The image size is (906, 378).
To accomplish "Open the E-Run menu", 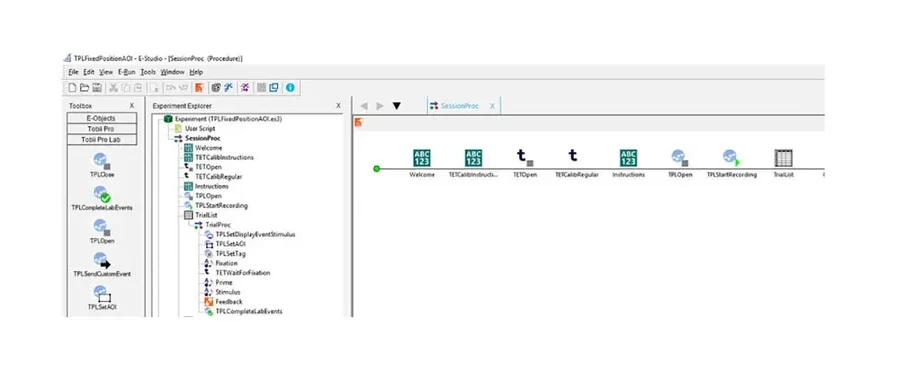I will click(127, 72).
